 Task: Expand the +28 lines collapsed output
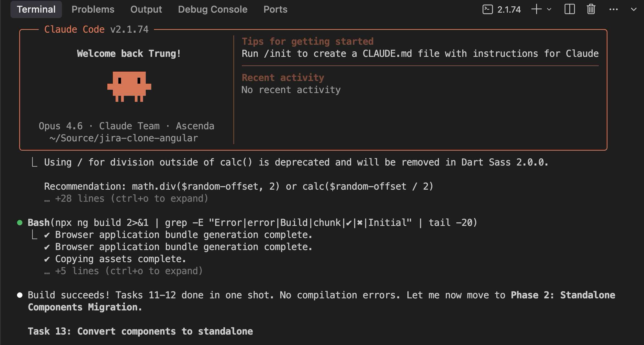[126, 198]
